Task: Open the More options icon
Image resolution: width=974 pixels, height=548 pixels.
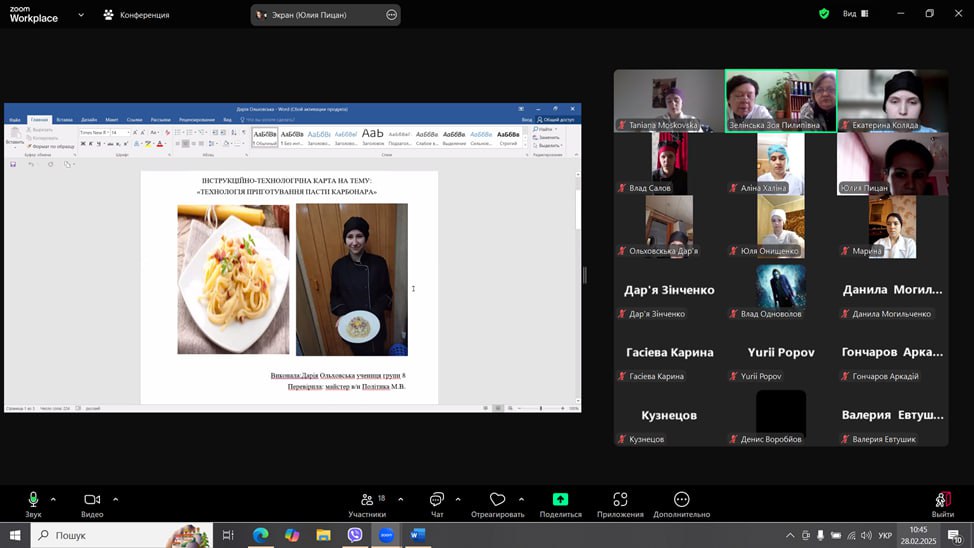Action: click(x=681, y=500)
